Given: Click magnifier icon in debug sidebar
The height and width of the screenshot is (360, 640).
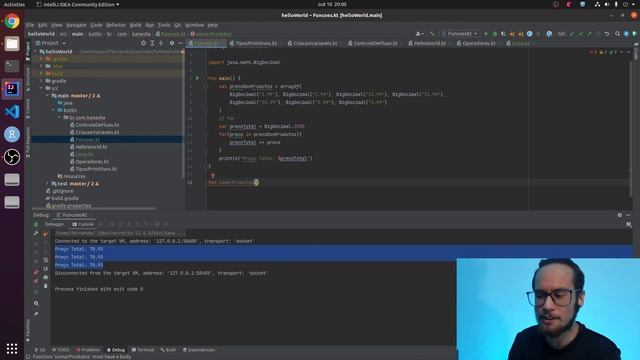Looking at the screenshot, I should coord(36,304).
